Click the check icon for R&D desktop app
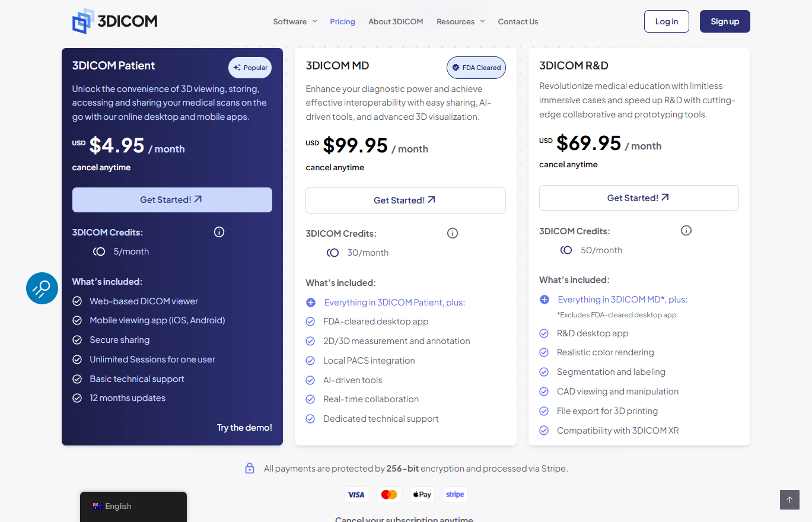 [544, 333]
